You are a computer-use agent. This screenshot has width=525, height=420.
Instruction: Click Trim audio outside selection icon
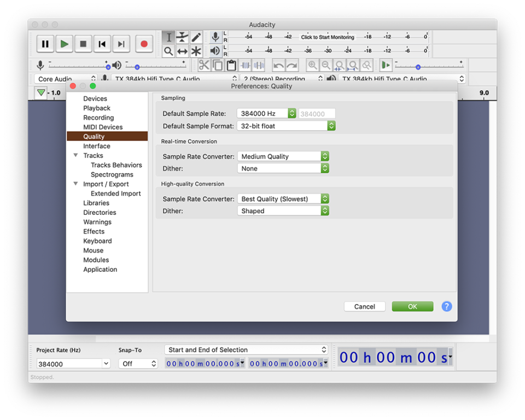(x=245, y=65)
